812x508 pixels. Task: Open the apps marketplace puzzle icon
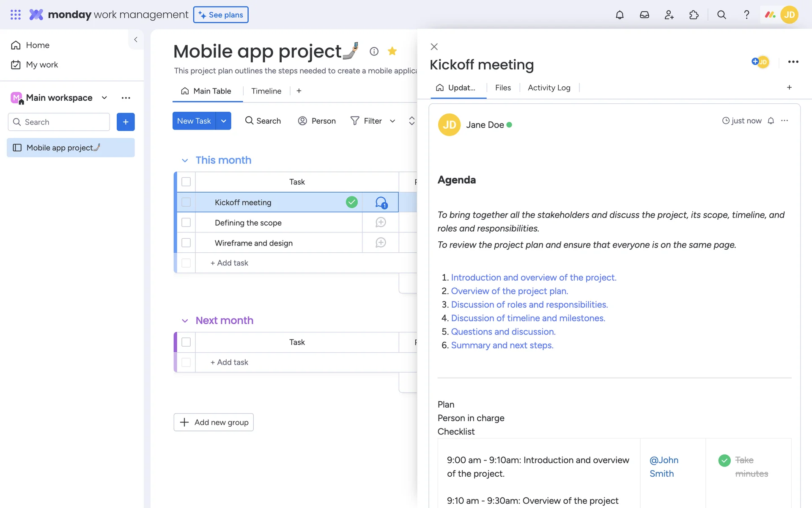point(694,15)
